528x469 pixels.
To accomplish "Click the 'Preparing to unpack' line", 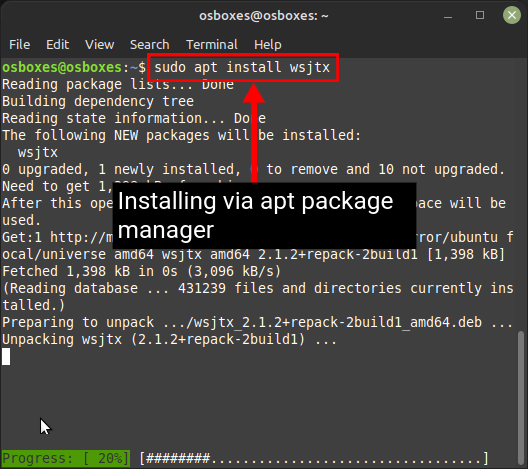I will (x=257, y=322).
